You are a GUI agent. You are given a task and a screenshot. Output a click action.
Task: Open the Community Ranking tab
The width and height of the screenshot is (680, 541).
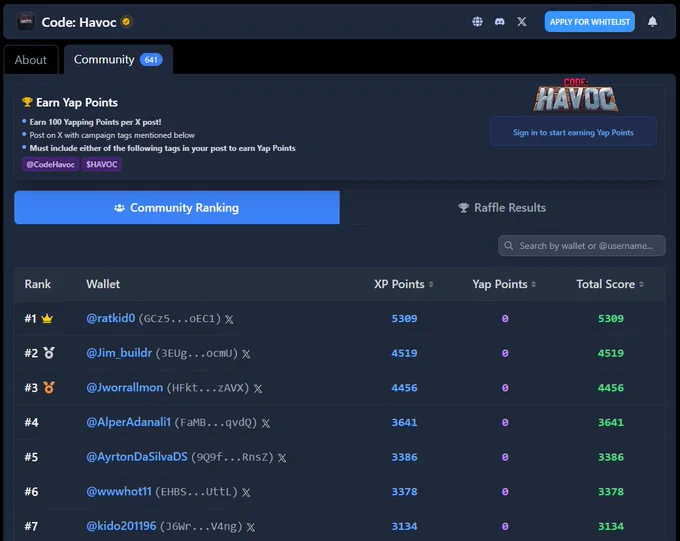(177, 208)
